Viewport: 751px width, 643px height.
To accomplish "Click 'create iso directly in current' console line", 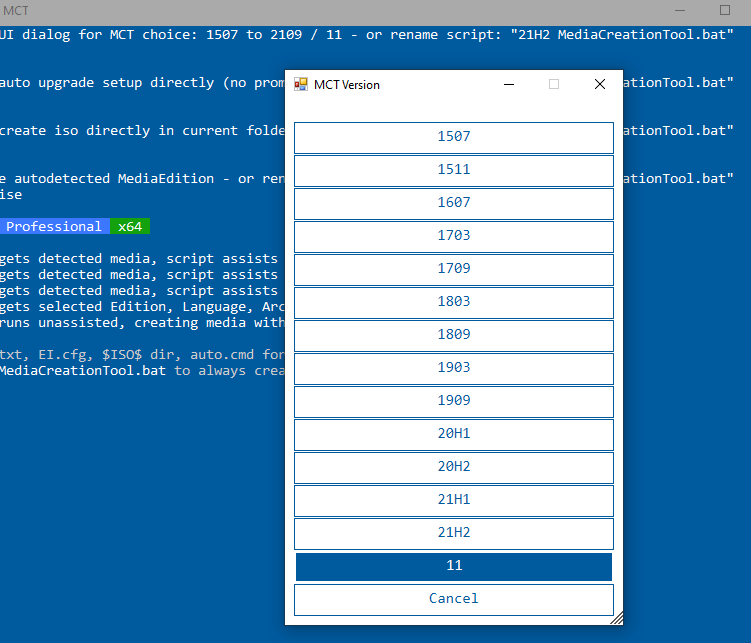I will click(x=118, y=131).
